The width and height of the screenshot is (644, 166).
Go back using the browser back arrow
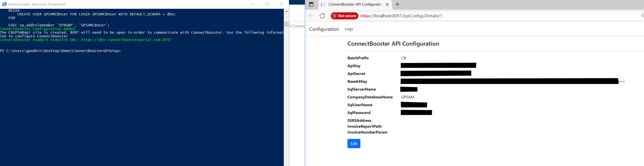tap(311, 16)
